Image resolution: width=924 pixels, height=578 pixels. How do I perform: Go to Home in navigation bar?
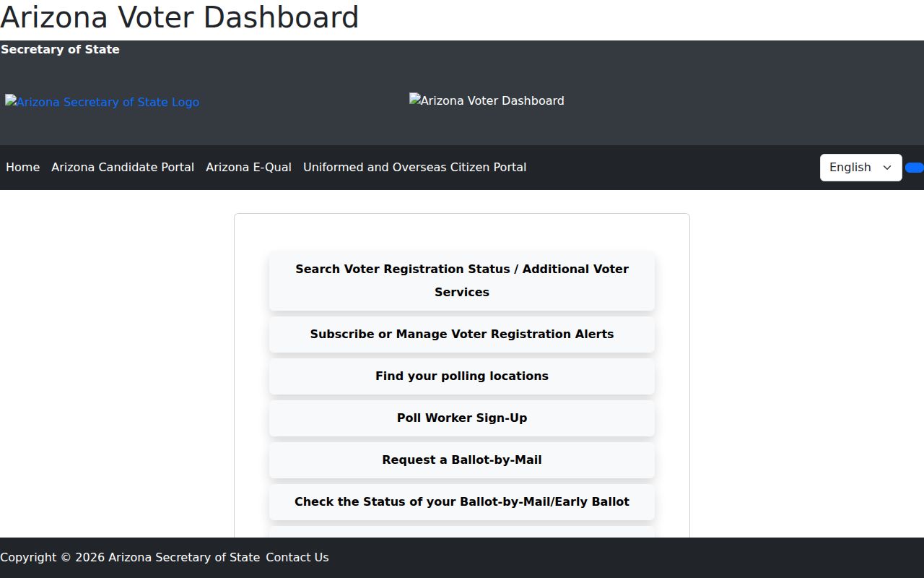point(22,168)
